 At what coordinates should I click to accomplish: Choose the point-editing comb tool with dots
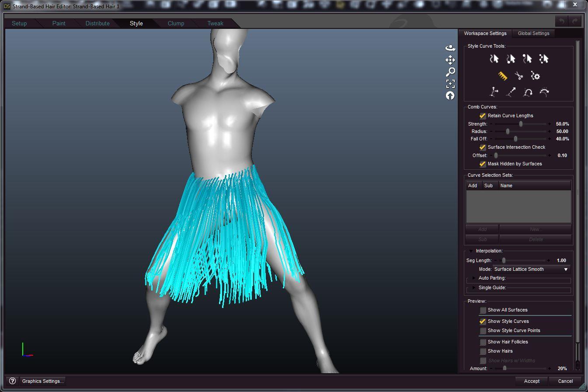click(543, 58)
